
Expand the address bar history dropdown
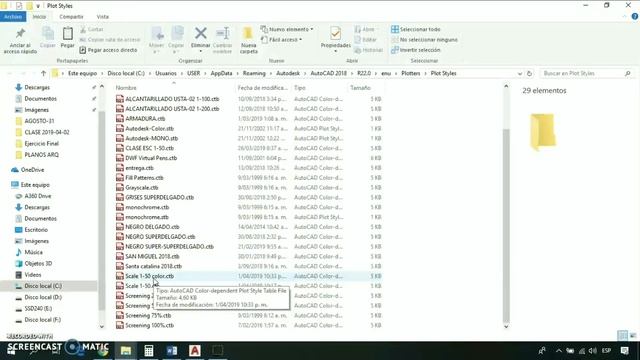[520, 73]
